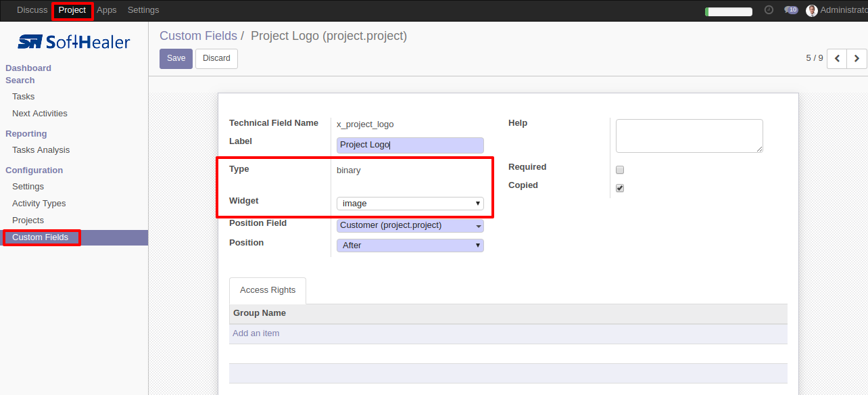The image size is (868, 395).
Task: Click the Project Logo label input field
Action: 410,145
